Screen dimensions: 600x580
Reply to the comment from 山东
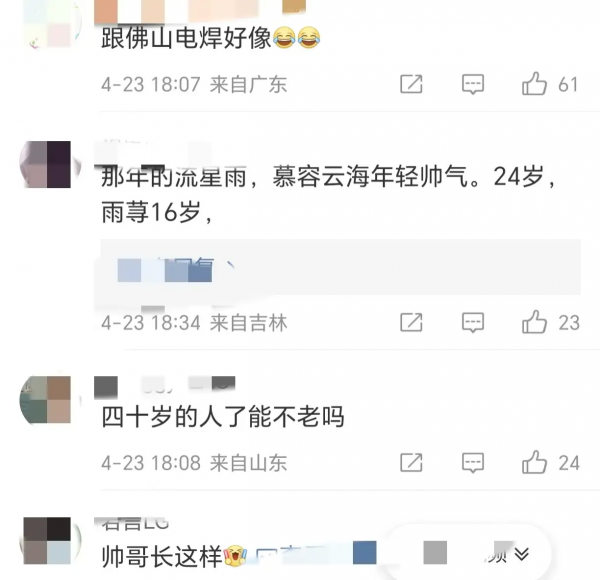[473, 463]
